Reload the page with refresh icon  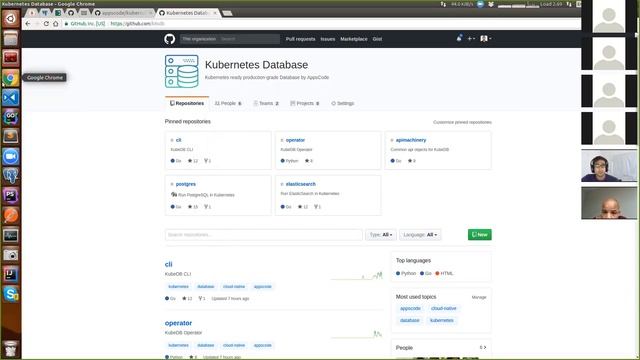click(x=46, y=24)
